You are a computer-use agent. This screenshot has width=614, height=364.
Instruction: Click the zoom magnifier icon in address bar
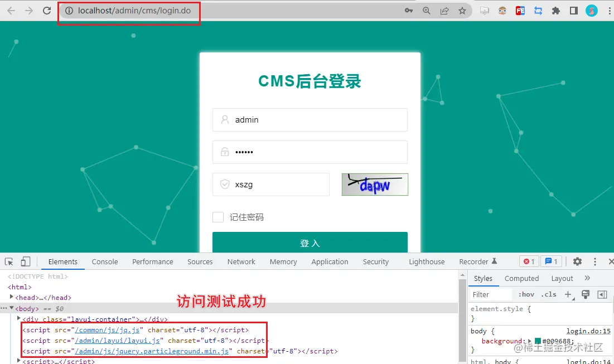pos(427,11)
